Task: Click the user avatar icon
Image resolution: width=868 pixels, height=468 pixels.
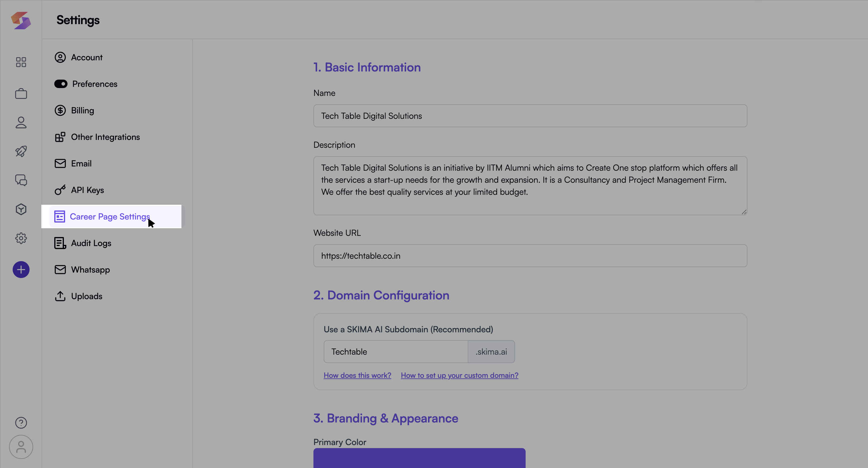Action: click(21, 447)
